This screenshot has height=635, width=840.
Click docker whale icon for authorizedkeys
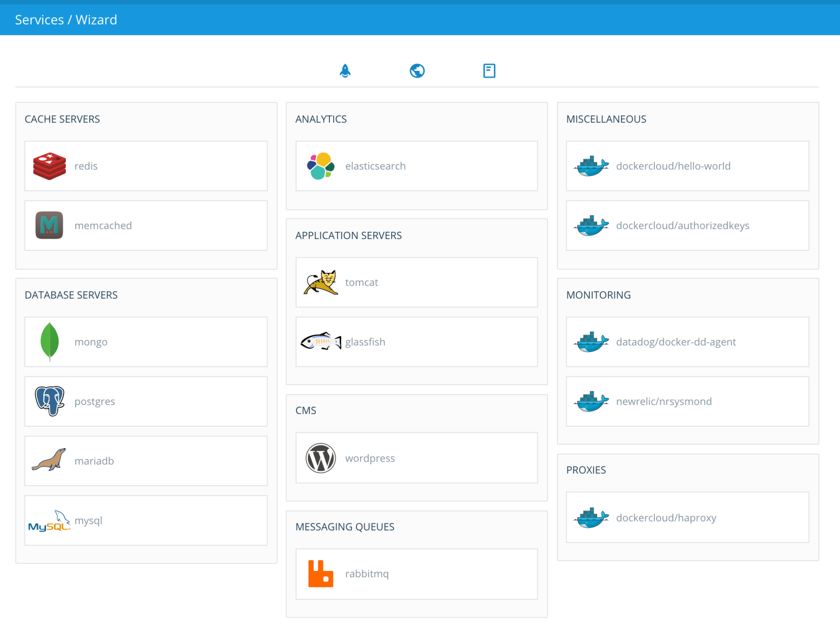[591, 225]
